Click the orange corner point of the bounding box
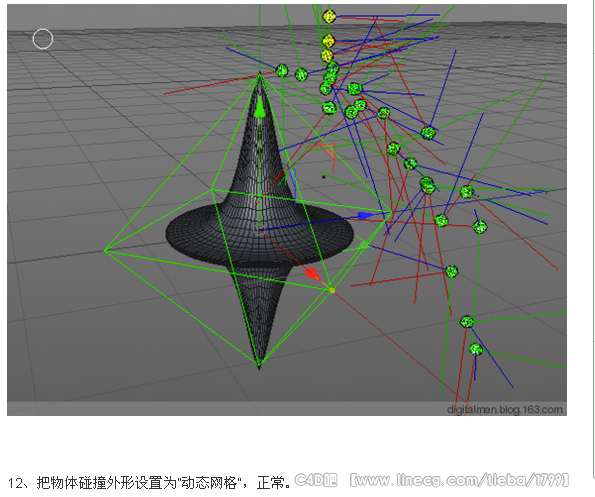595x497 pixels. pyautogui.click(x=332, y=291)
